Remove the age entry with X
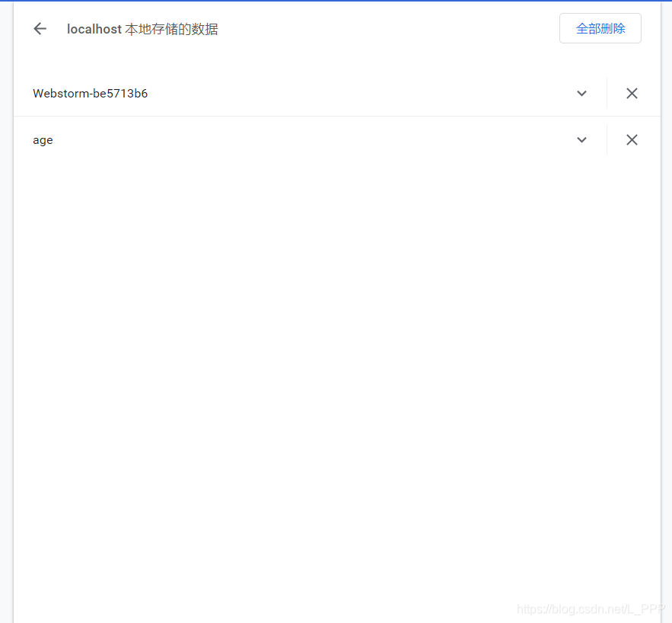Screen dimensions: 672x623 point(632,140)
